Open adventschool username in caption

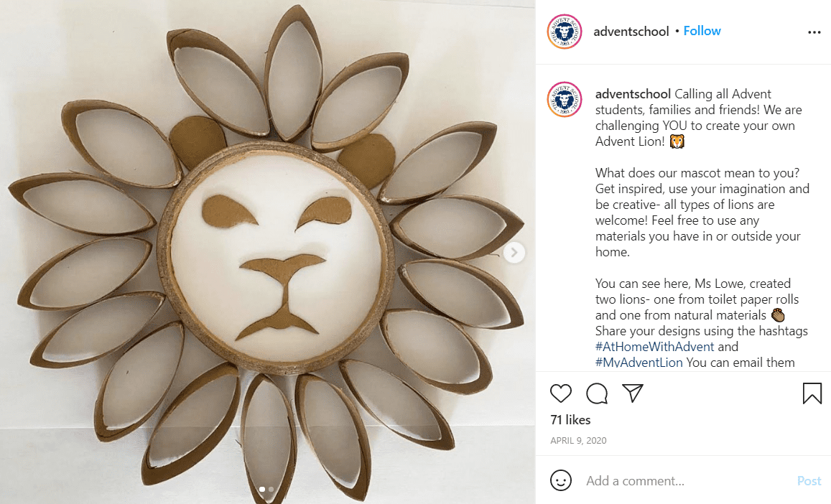pos(633,94)
